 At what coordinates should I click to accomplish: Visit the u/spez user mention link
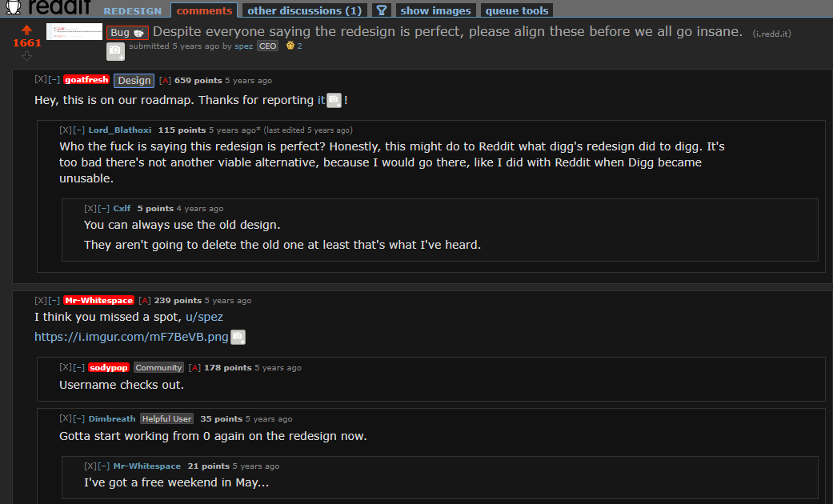(x=205, y=317)
